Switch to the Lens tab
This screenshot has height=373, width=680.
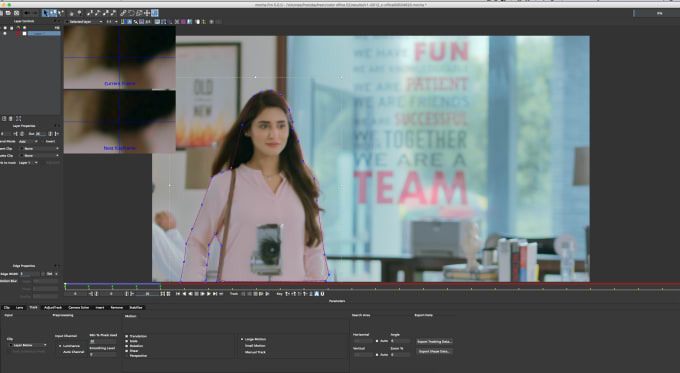(20, 308)
